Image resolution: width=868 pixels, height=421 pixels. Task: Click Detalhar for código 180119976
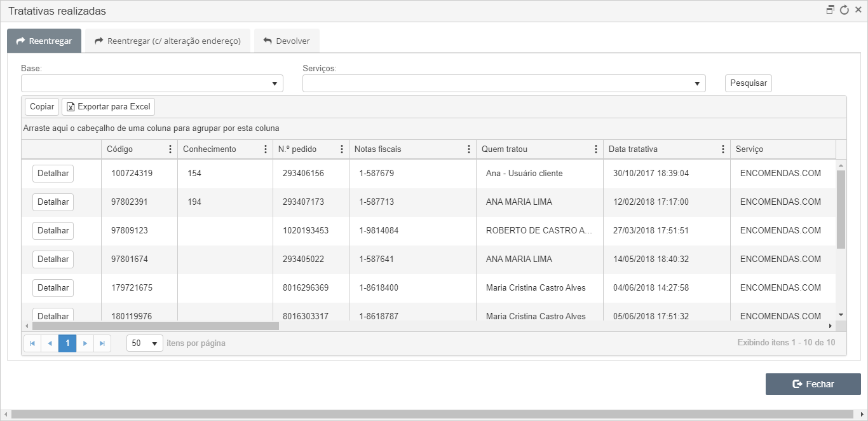[x=53, y=315]
